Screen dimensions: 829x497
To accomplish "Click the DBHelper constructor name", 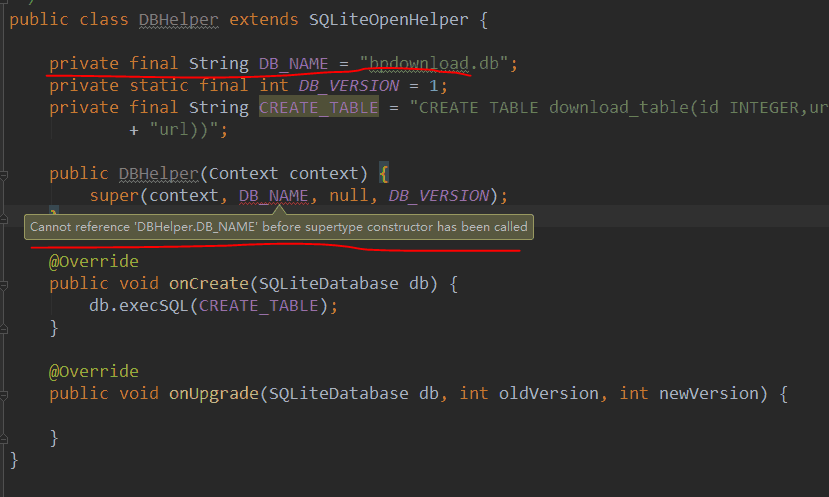I will coord(159,173).
